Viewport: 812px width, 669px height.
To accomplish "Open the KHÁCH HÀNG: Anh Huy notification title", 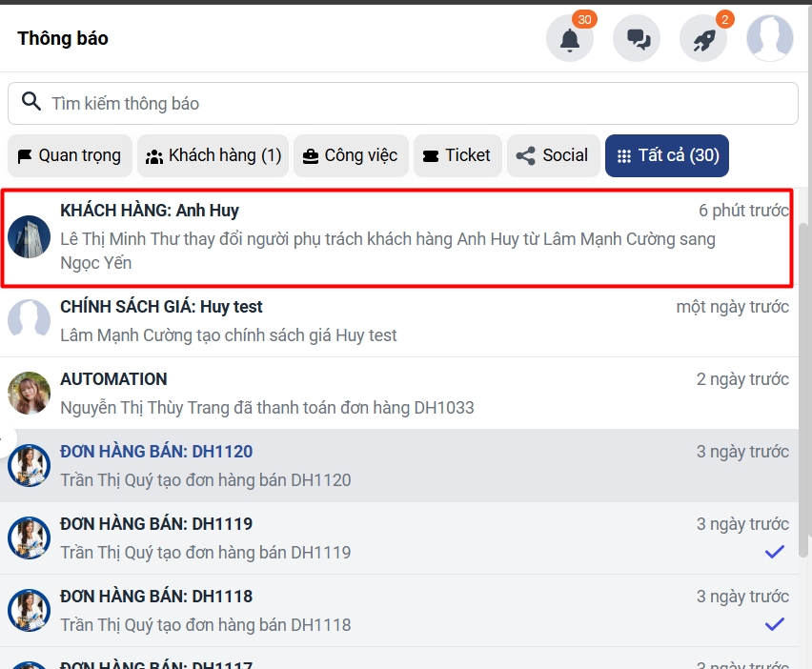I will point(149,211).
